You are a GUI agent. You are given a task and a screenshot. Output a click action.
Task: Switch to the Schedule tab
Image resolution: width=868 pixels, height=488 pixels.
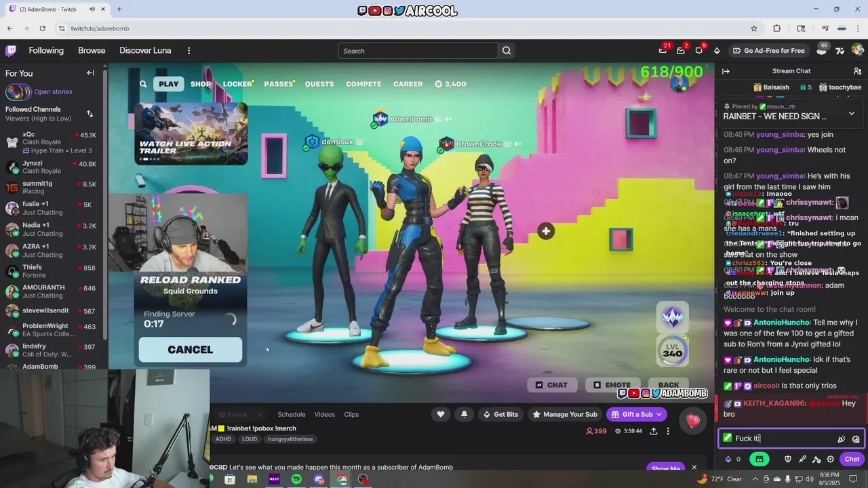pyautogui.click(x=292, y=414)
